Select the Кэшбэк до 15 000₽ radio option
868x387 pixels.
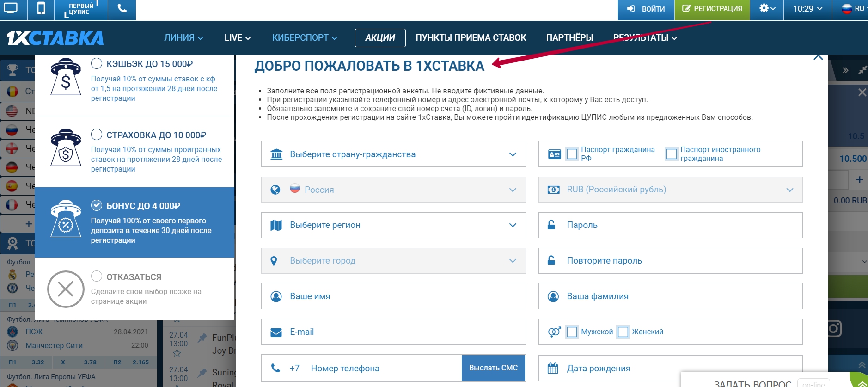point(97,63)
